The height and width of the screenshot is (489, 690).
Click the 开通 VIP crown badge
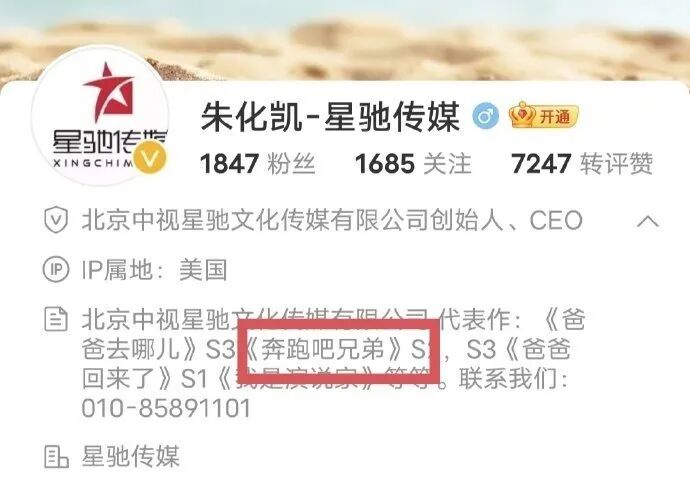click(x=543, y=115)
